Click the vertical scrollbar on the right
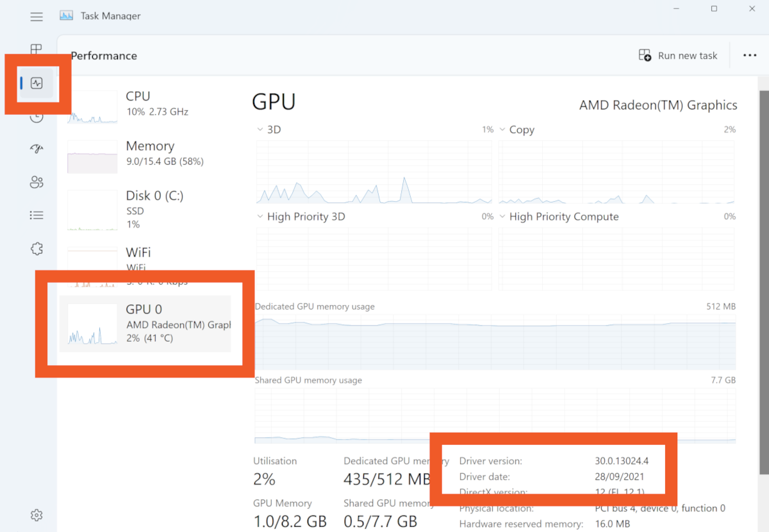769x532 pixels. pos(763,282)
